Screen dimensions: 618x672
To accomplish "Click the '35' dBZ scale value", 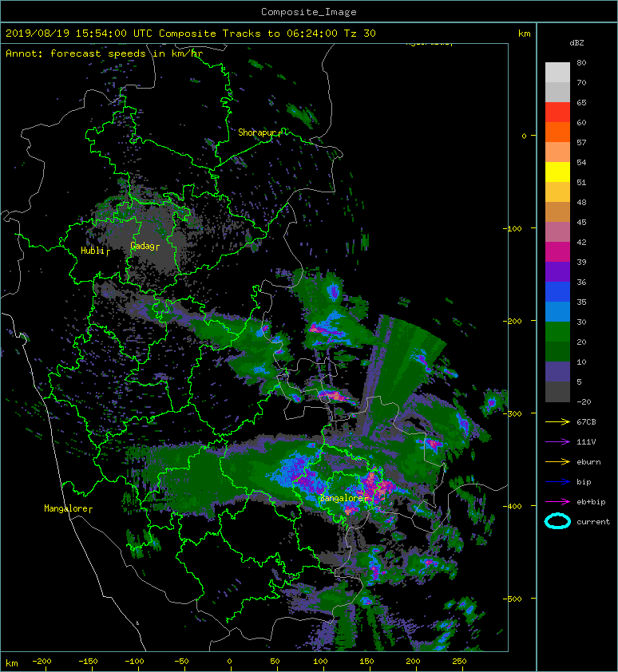I will (x=581, y=302).
